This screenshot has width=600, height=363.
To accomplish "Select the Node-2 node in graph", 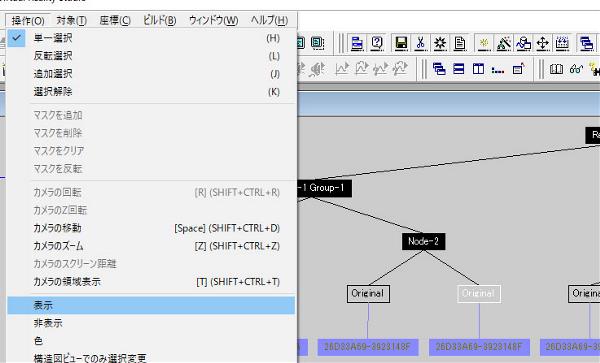I will tap(423, 241).
